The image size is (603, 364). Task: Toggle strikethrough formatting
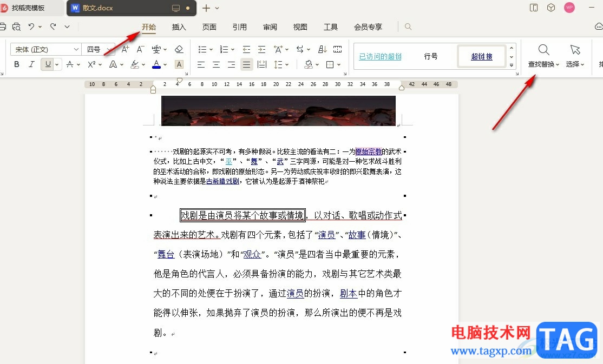(70, 64)
